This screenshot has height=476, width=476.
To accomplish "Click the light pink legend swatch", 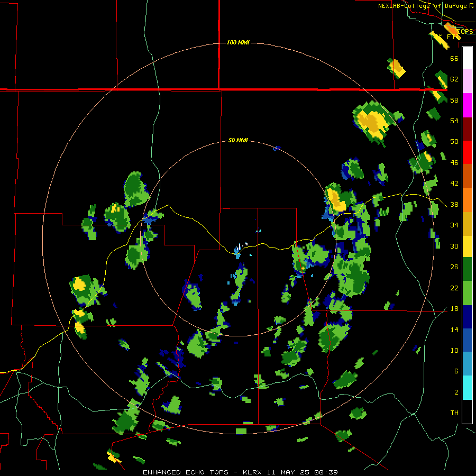I will (467, 81).
